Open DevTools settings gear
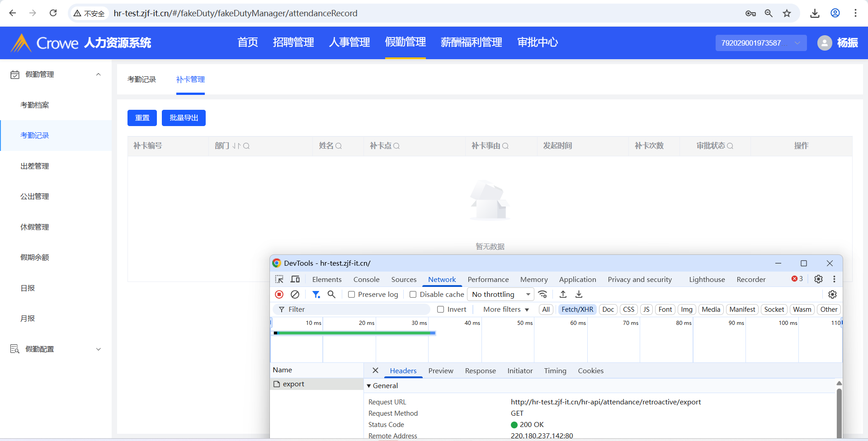This screenshot has width=868, height=441. (818, 279)
